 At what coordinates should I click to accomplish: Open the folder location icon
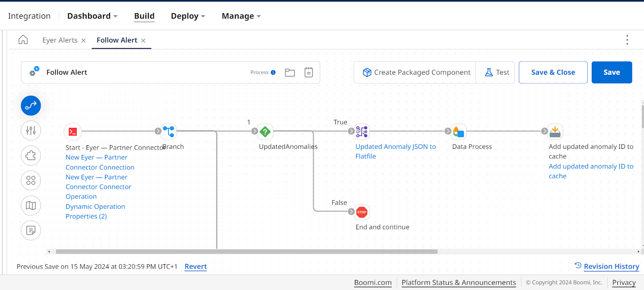pyautogui.click(x=290, y=72)
